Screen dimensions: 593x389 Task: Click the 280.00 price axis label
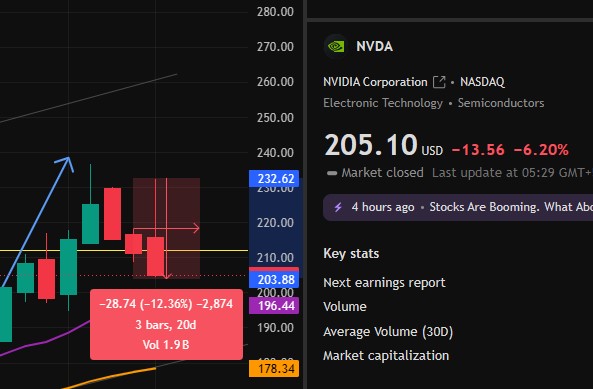tap(275, 12)
